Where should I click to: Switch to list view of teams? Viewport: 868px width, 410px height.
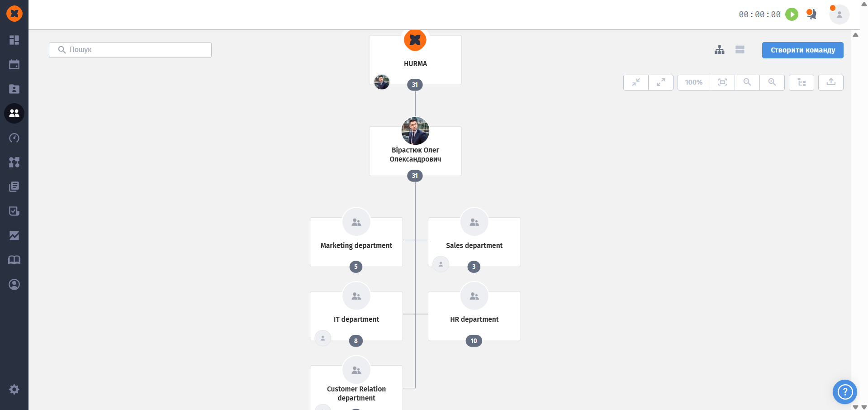point(740,50)
